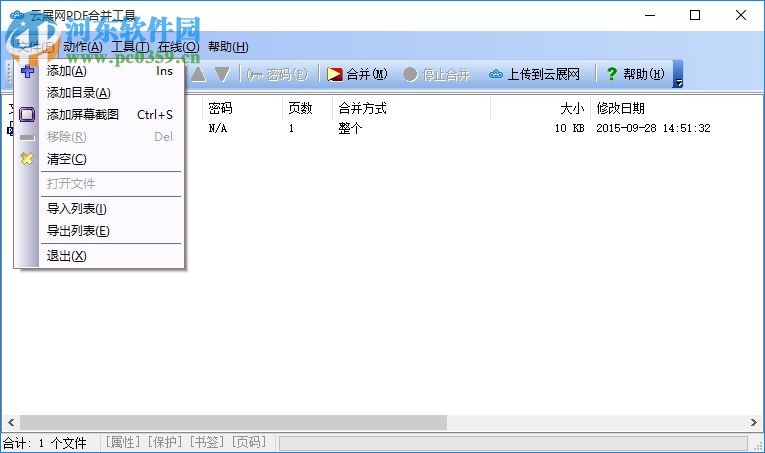
Task: Click the move down arrow toolbar icon
Action: point(222,74)
